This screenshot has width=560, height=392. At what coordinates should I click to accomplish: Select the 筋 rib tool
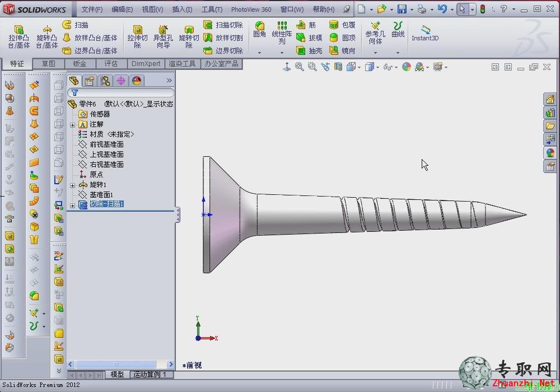(x=306, y=25)
